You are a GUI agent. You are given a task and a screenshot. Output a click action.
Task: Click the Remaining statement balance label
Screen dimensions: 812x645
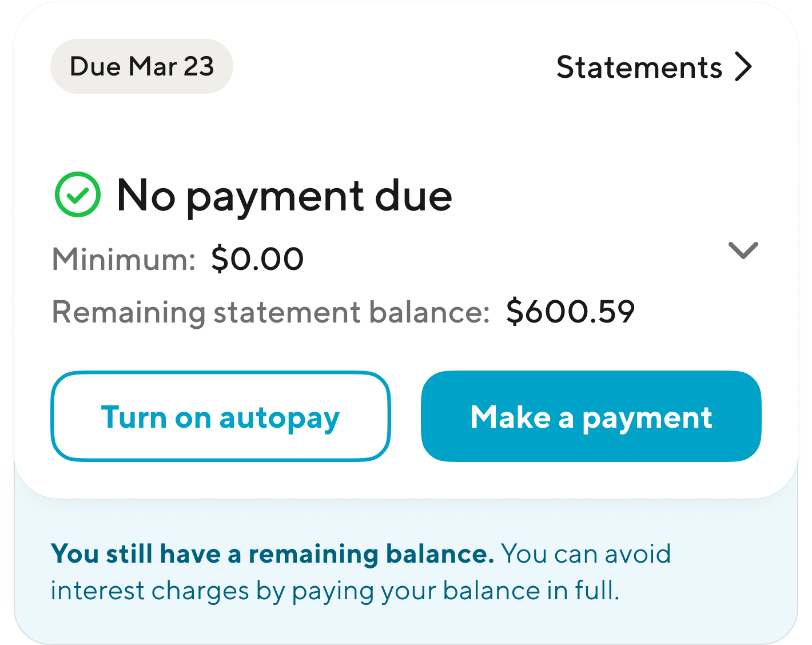click(270, 312)
